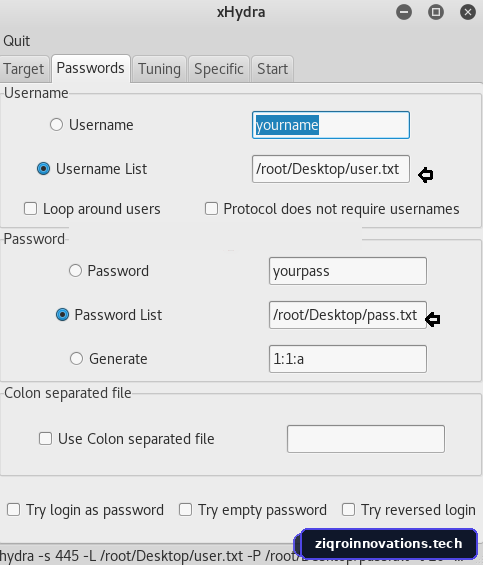
Task: Click the /root/Desktop/user.txt list field
Action: [x=331, y=169]
